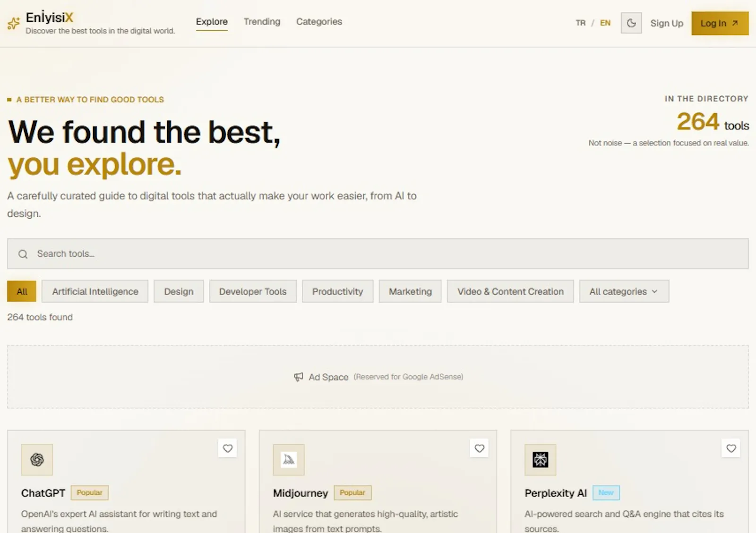Open the Categories nav item
Viewport: 756px width, 533px height.
click(319, 22)
